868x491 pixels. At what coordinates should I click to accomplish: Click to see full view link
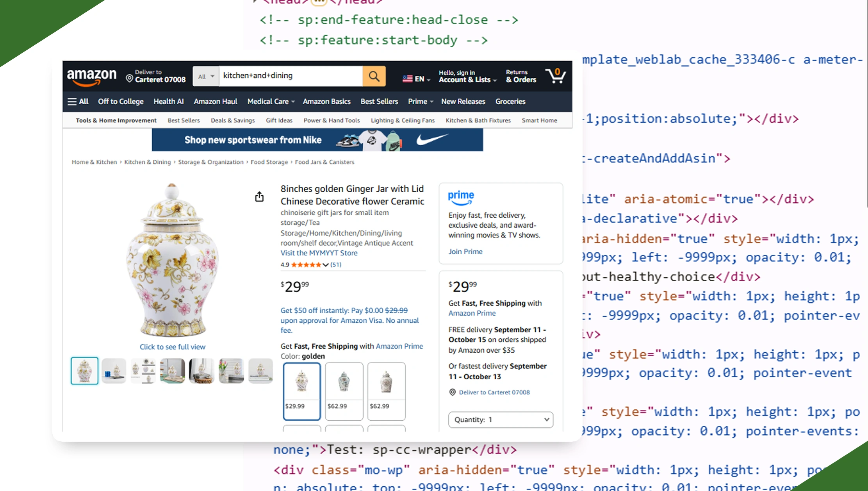(x=173, y=347)
